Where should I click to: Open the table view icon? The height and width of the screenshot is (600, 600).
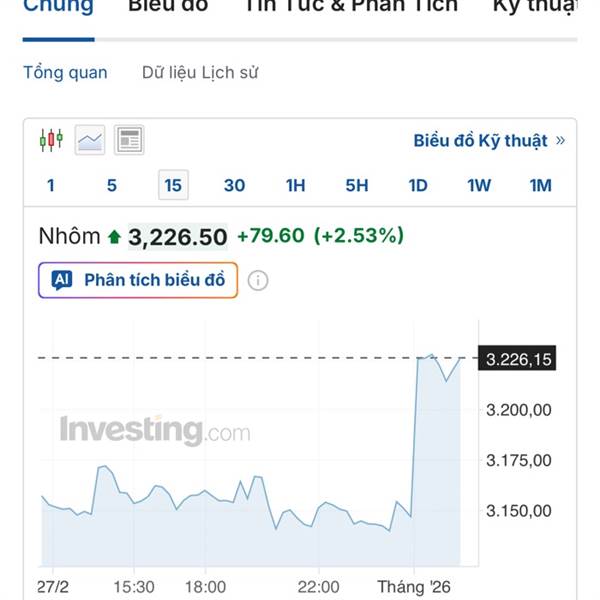pyautogui.click(x=129, y=140)
